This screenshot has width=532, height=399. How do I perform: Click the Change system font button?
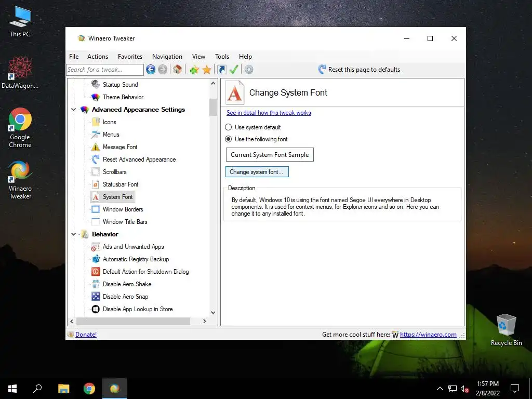coord(257,171)
